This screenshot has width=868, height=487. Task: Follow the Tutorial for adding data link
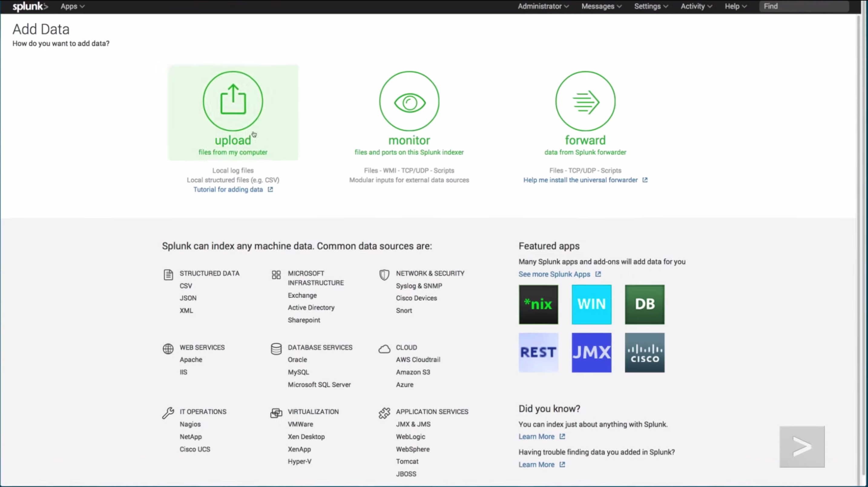[228, 190]
